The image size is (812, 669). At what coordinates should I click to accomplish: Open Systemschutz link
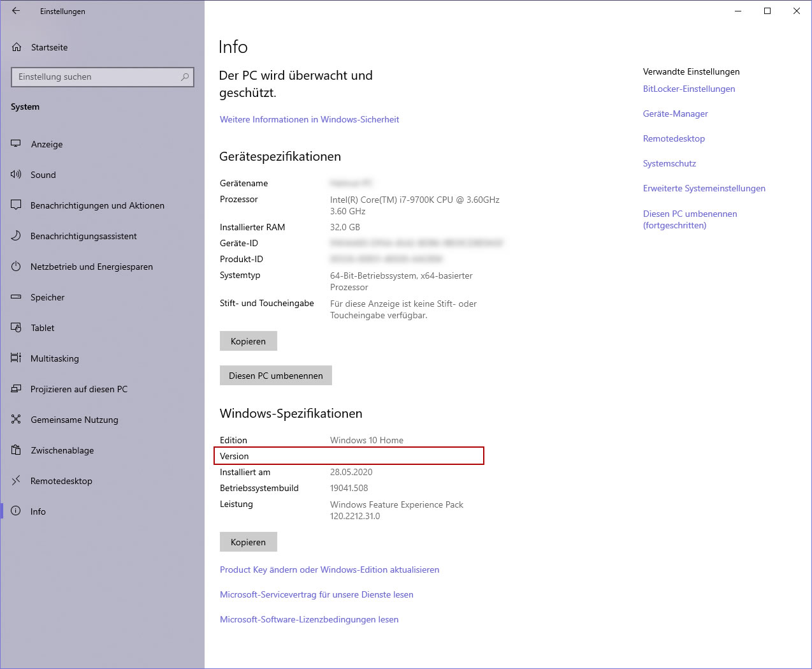[669, 164]
